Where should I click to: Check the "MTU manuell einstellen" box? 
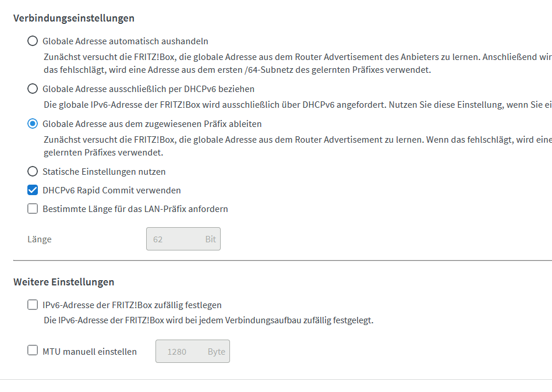pos(33,351)
